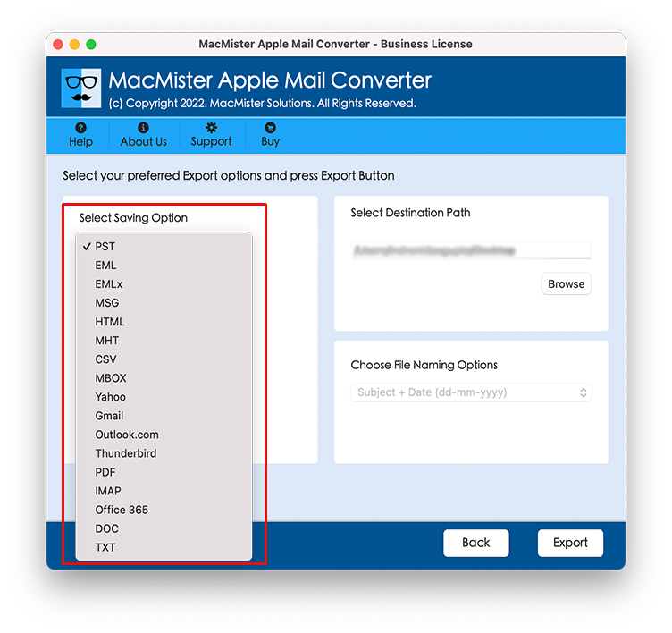The image size is (672, 633).
Task: Click the green zoom window button
Action: click(91, 45)
